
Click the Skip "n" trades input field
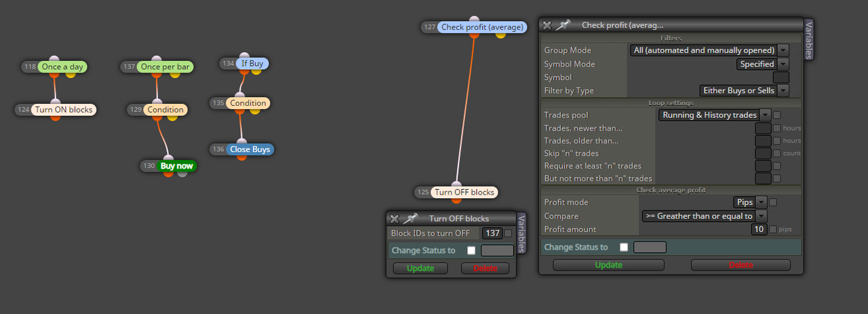tap(763, 153)
